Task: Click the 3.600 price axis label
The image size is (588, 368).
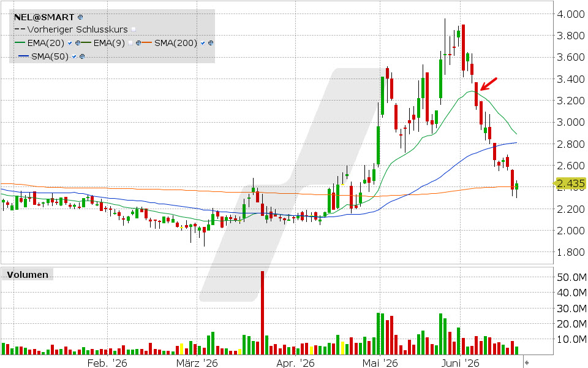Action: tap(571, 57)
